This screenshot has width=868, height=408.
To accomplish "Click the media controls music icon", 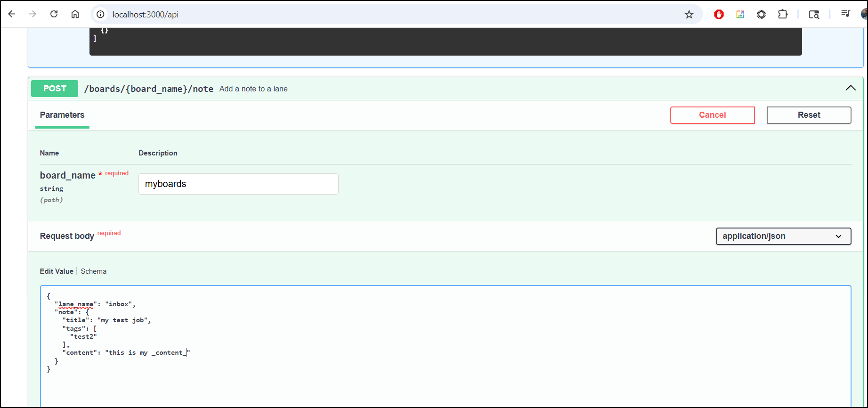I will (x=845, y=14).
